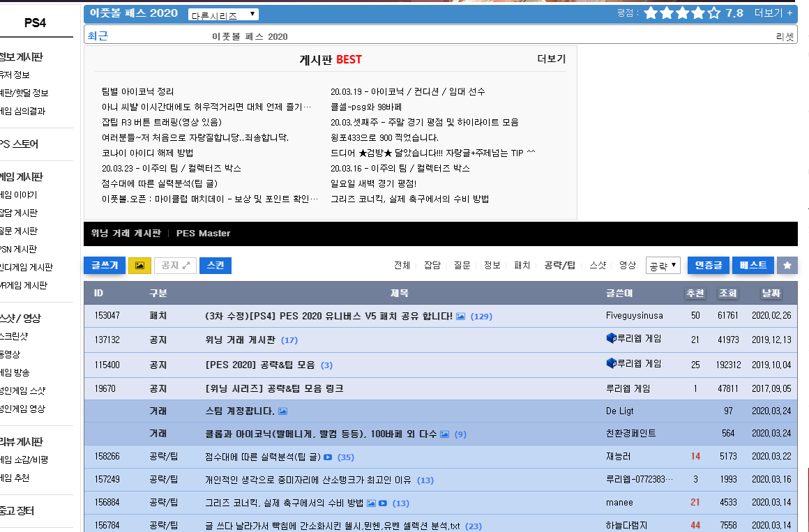Image resolution: width=809 pixels, height=532 pixels.
Task: Click author 하늘다램지
Action: point(626,525)
